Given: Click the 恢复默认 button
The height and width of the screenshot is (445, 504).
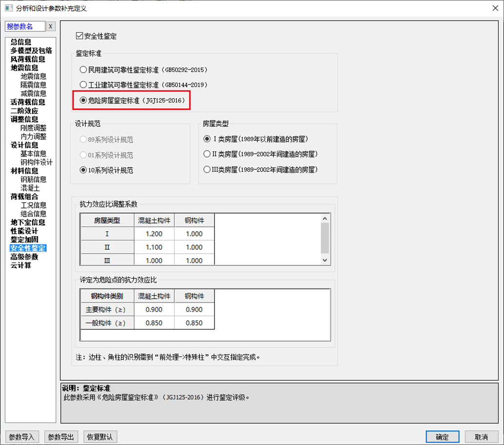Looking at the screenshot, I should point(101,437).
